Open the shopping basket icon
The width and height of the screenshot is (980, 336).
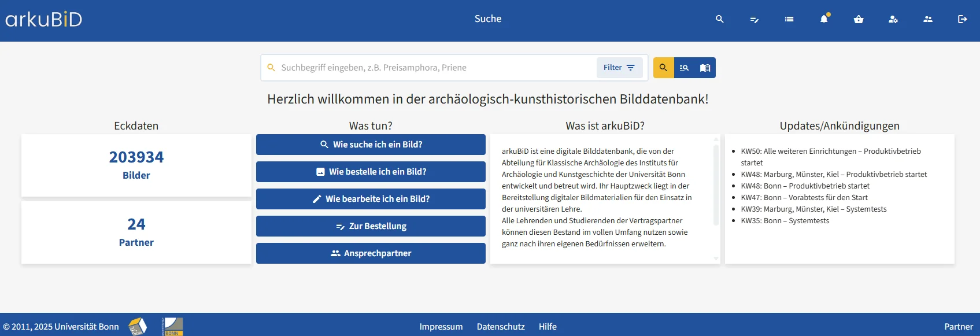(x=859, y=19)
